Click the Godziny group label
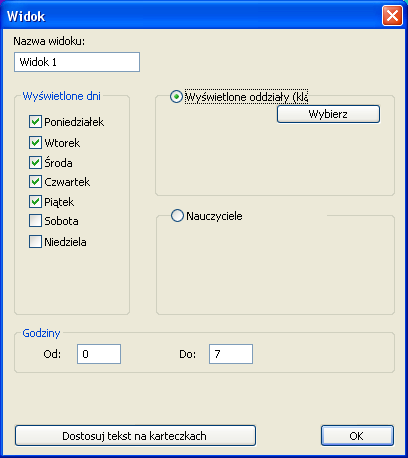 (x=41, y=333)
